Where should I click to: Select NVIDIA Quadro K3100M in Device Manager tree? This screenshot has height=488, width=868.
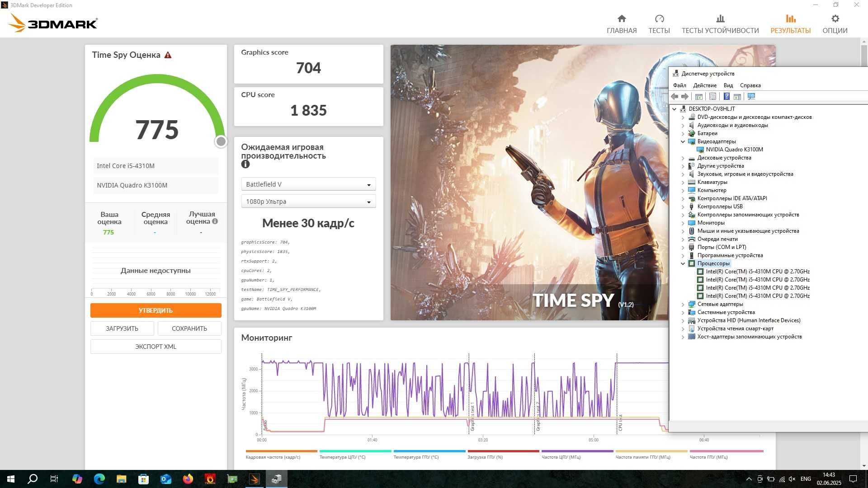[x=734, y=150]
